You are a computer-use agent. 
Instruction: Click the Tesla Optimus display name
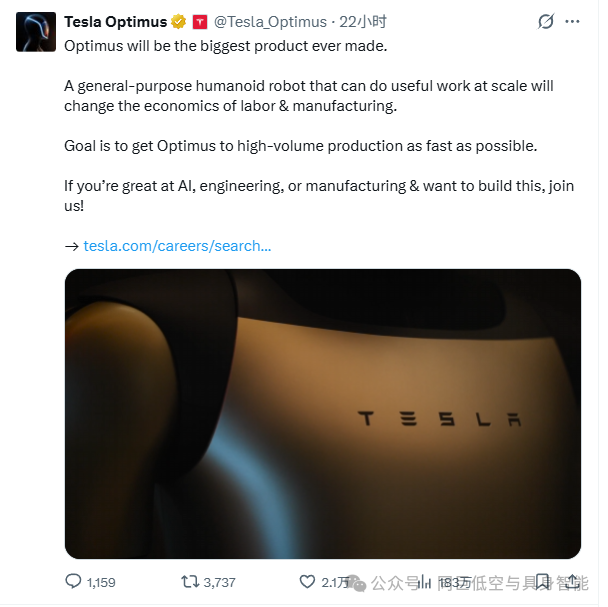click(x=115, y=22)
